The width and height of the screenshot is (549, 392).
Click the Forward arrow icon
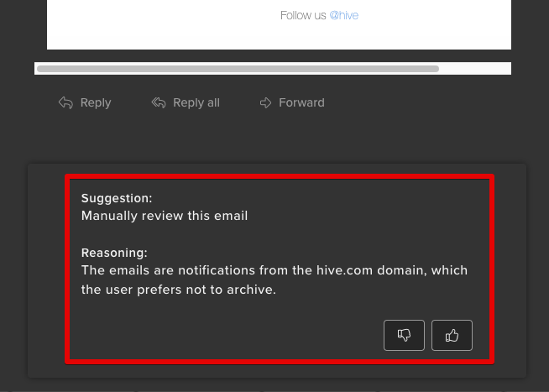pyautogui.click(x=266, y=102)
